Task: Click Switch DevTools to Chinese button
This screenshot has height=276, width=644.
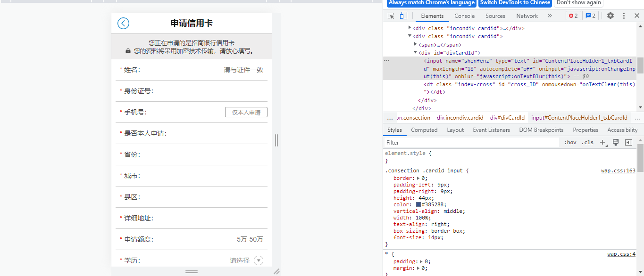Action: 515,3
